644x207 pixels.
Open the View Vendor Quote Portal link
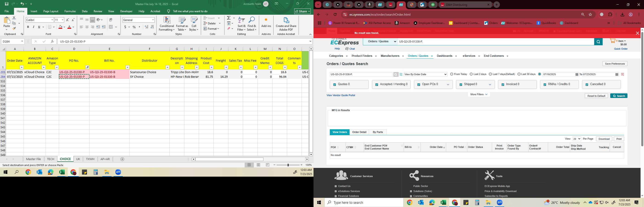(x=341, y=95)
